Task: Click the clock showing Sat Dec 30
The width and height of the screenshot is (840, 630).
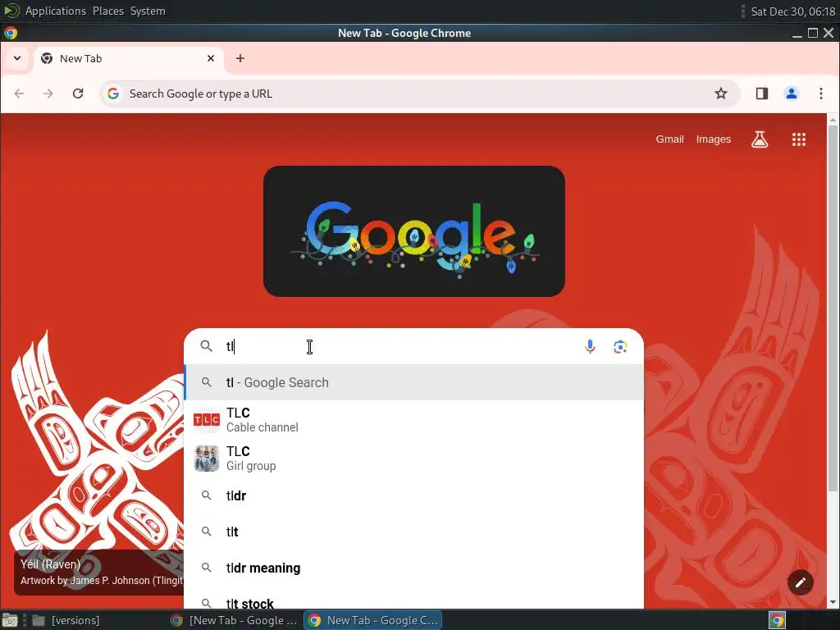Action: (793, 11)
